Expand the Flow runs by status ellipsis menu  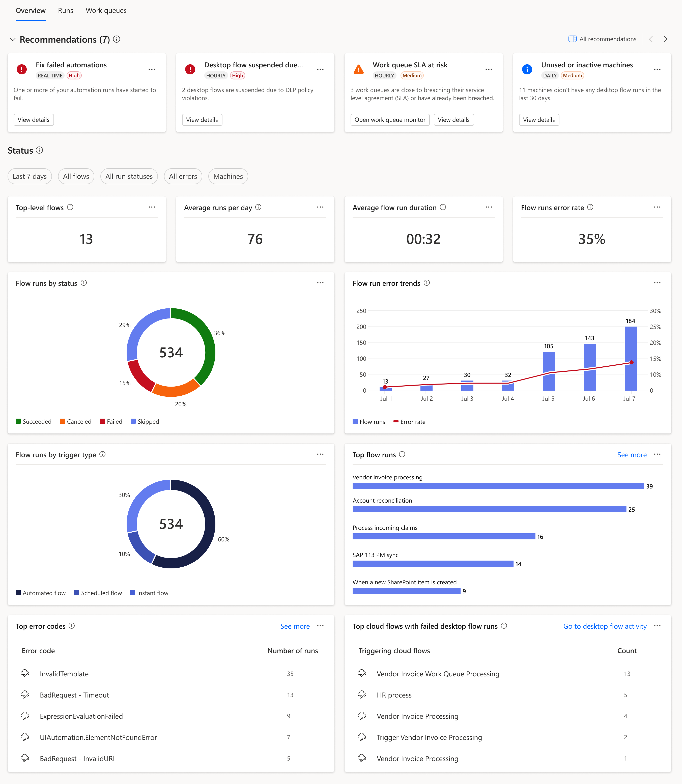pyautogui.click(x=320, y=282)
